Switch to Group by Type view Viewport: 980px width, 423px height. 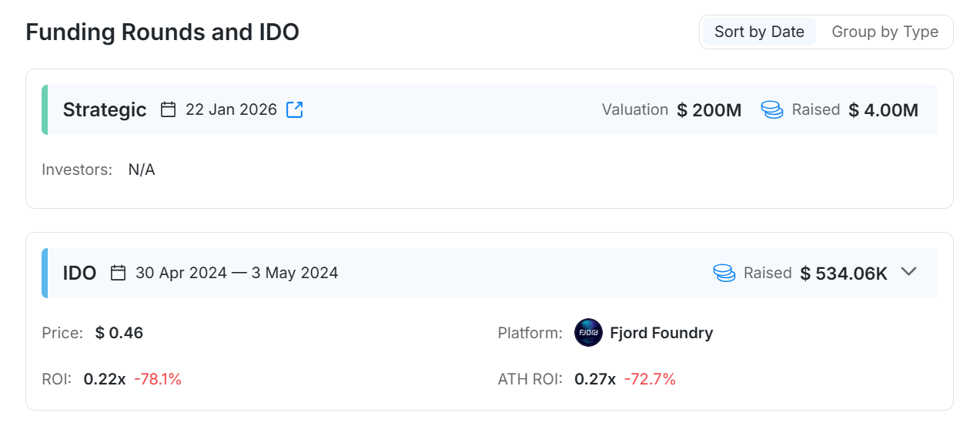pos(885,32)
